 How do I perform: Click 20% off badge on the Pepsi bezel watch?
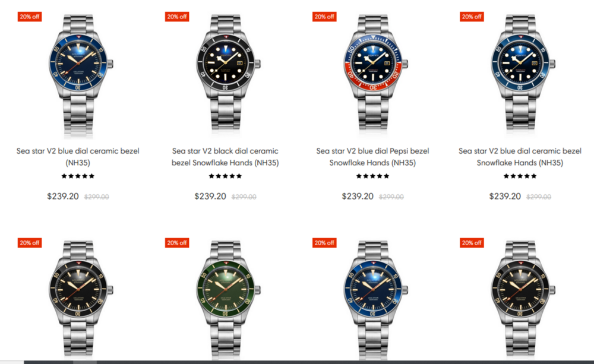324,17
